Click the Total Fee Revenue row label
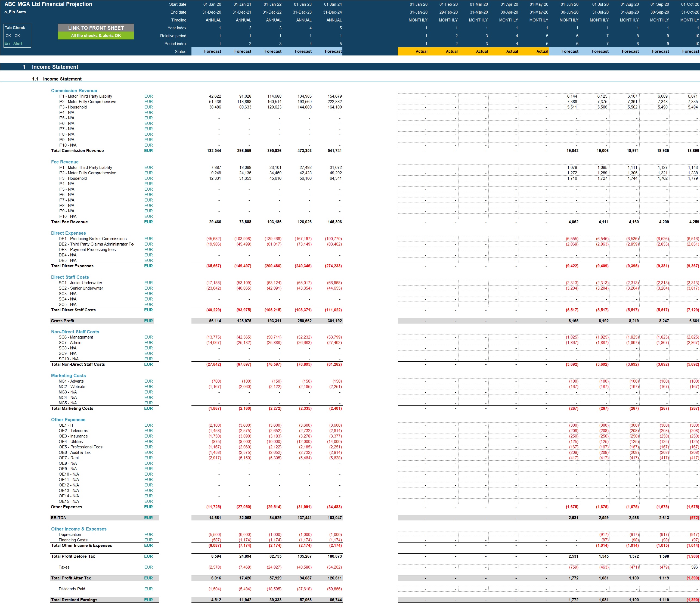Viewport: 700px width, 608px height. pyautogui.click(x=69, y=222)
